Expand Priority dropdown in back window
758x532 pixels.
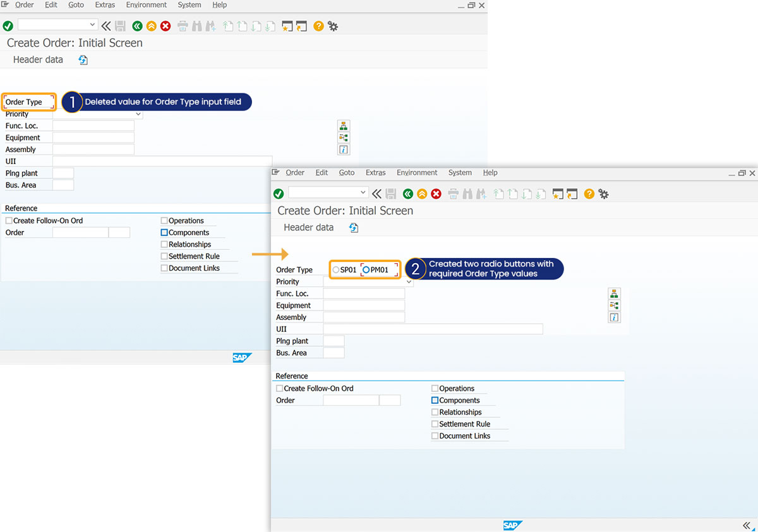(138, 114)
